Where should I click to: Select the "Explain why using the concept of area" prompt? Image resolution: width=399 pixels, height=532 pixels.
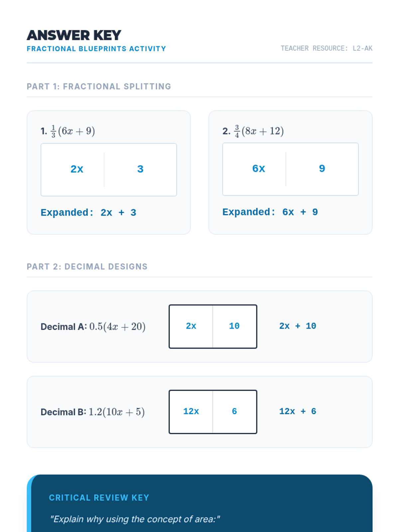135,519
